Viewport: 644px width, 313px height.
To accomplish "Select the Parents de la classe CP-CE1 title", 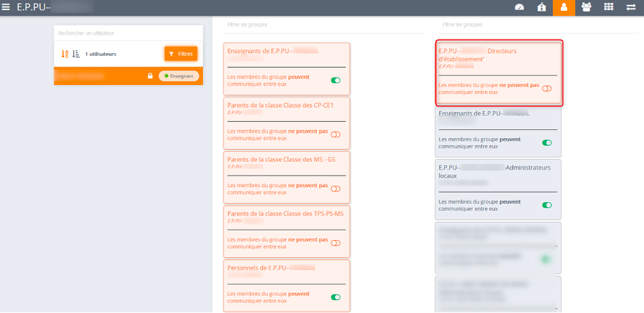I will (x=281, y=105).
